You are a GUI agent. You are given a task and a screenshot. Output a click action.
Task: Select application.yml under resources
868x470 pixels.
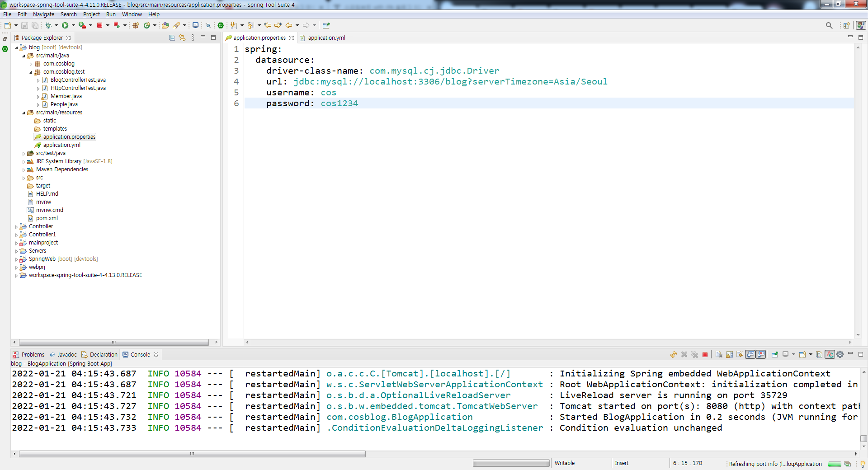pyautogui.click(x=62, y=145)
